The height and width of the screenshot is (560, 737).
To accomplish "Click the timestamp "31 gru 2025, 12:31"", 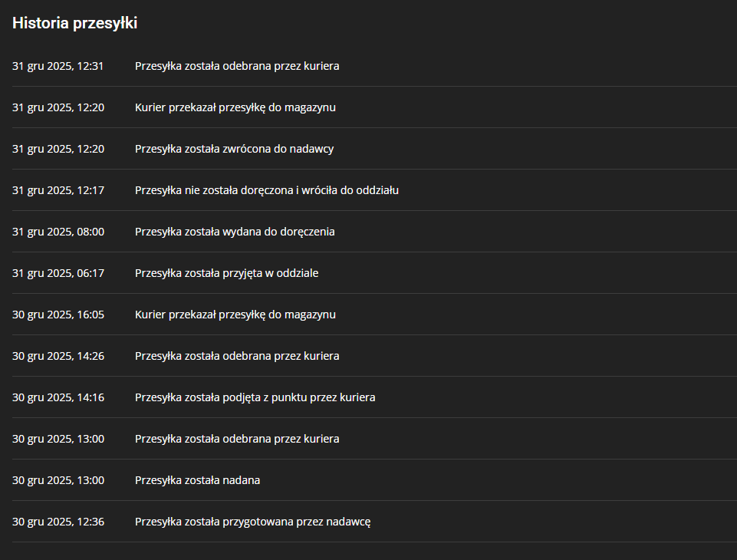I will click(58, 66).
